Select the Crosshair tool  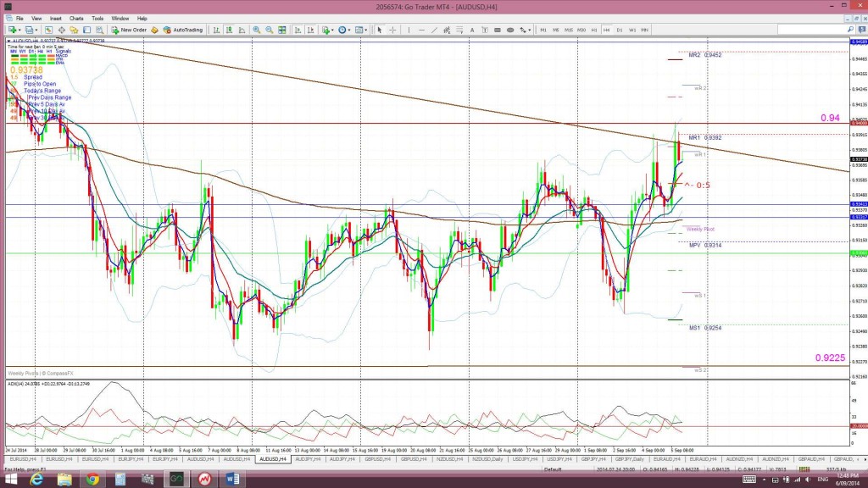(x=391, y=30)
